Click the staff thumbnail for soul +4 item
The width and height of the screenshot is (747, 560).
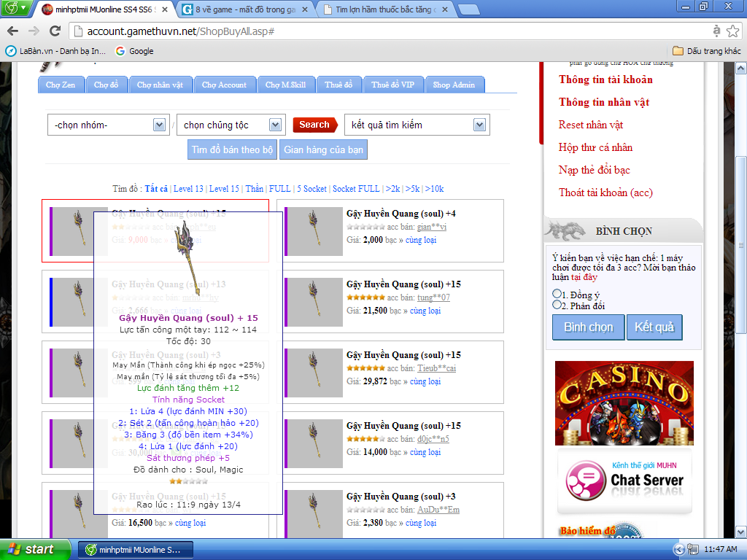(x=315, y=231)
